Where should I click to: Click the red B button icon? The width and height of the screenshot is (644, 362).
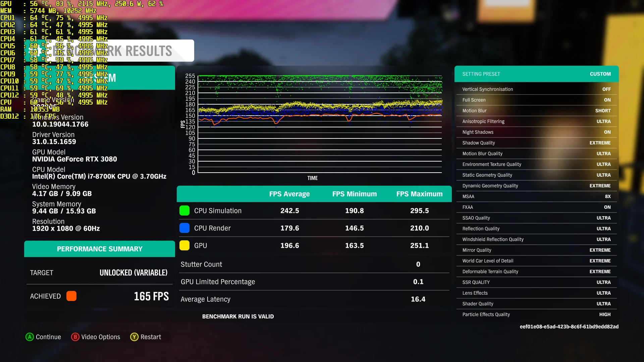pos(75,337)
